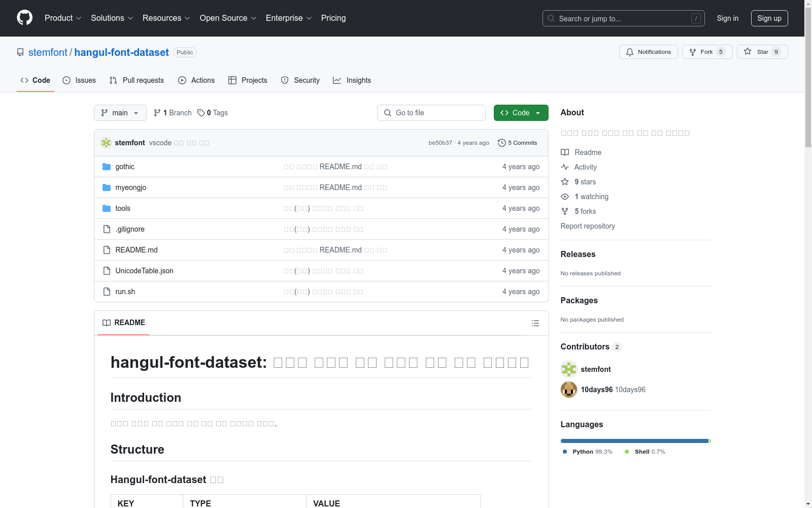
Task: Click Sign in
Action: 727,18
